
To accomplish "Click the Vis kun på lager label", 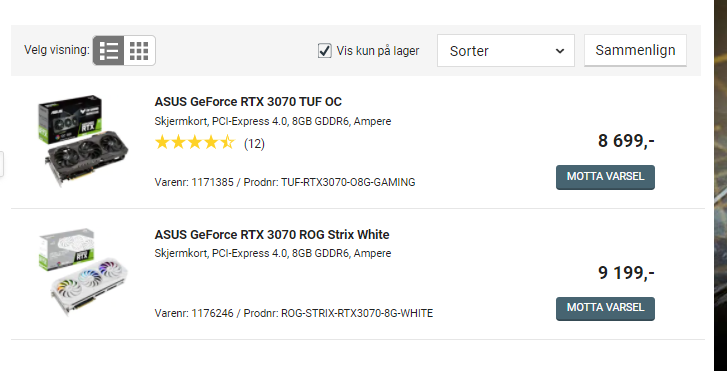I will pyautogui.click(x=377, y=51).
